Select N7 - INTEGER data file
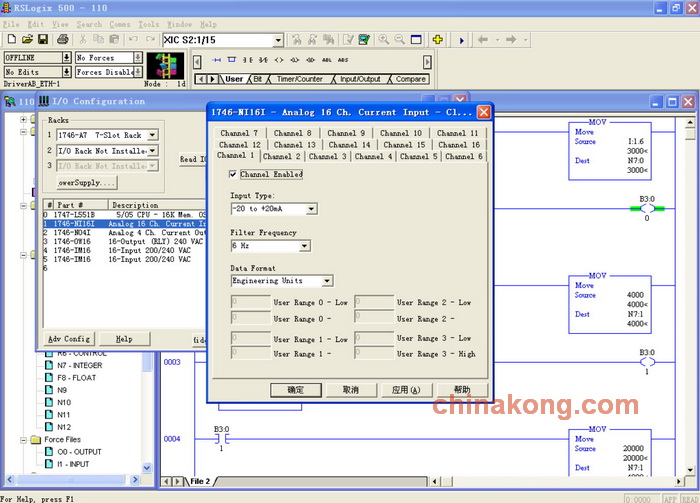700x503 pixels. [79, 366]
